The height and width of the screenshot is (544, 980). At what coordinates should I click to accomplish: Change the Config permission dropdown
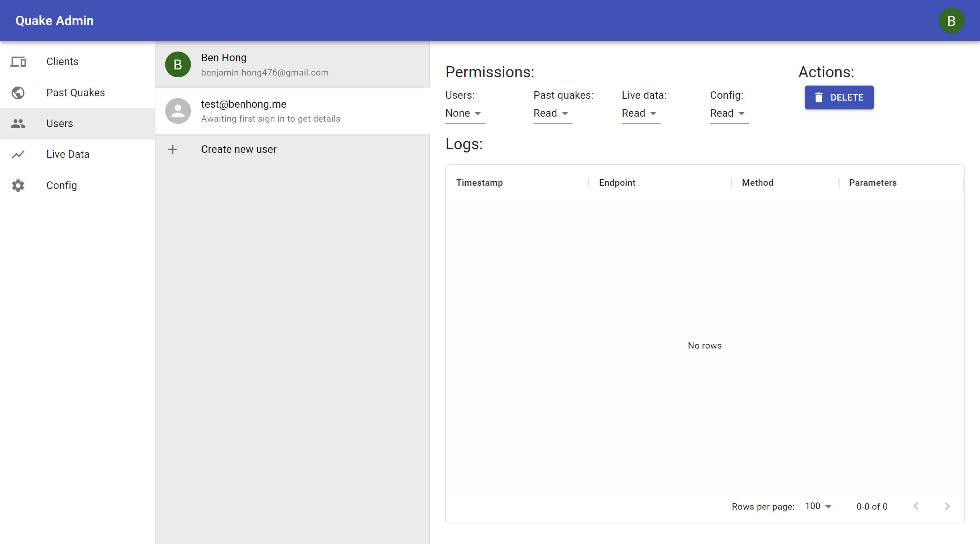[x=729, y=113]
